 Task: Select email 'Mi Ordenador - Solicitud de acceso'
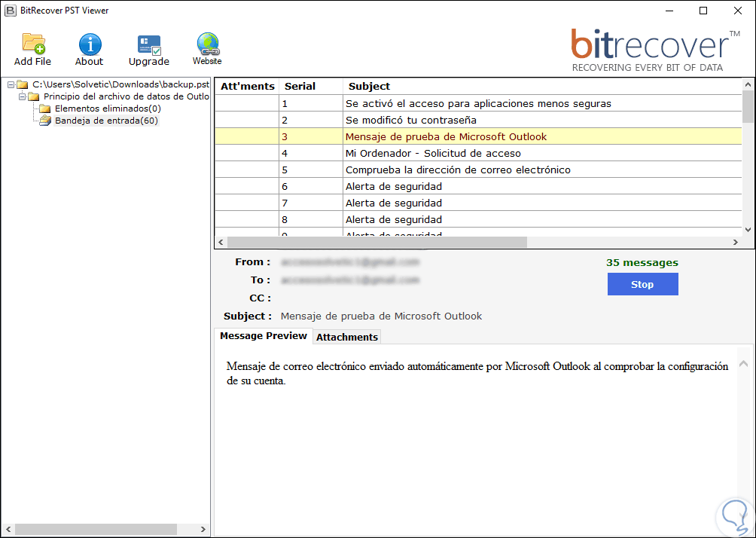click(478, 154)
